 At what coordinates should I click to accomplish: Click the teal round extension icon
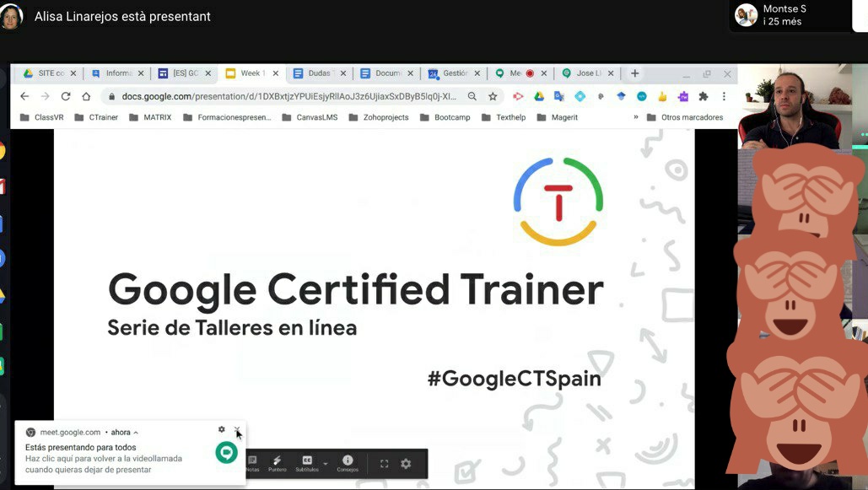tap(642, 96)
